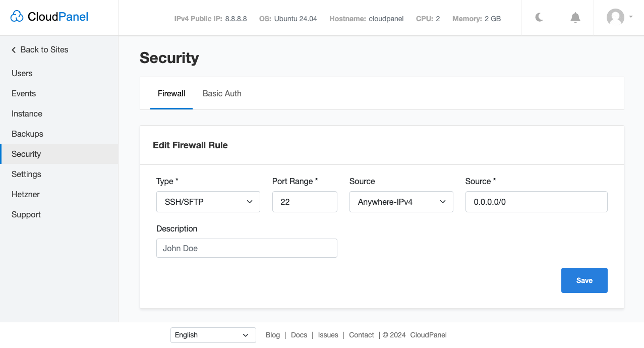644x348 pixels.
Task: Switch to the Basic Auth tab
Action: pyautogui.click(x=222, y=93)
